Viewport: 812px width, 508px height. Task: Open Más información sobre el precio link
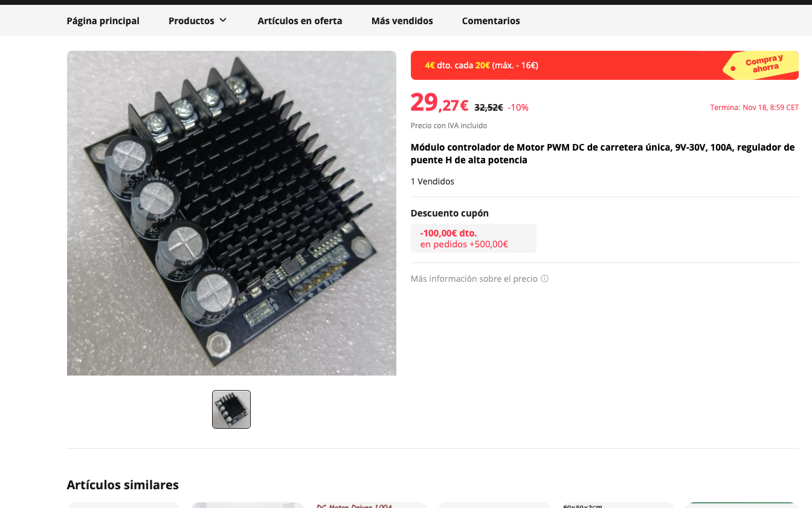[x=474, y=279]
